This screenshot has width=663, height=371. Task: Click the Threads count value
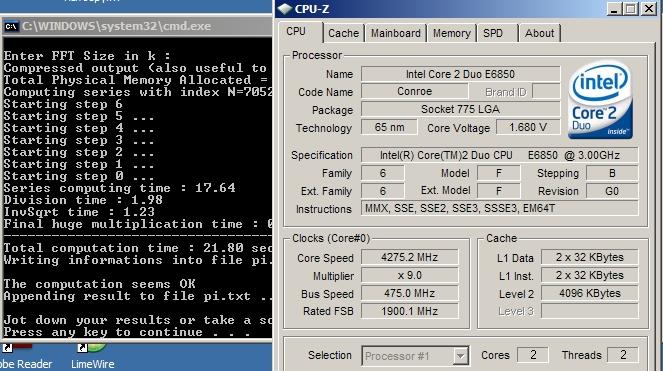622,355
